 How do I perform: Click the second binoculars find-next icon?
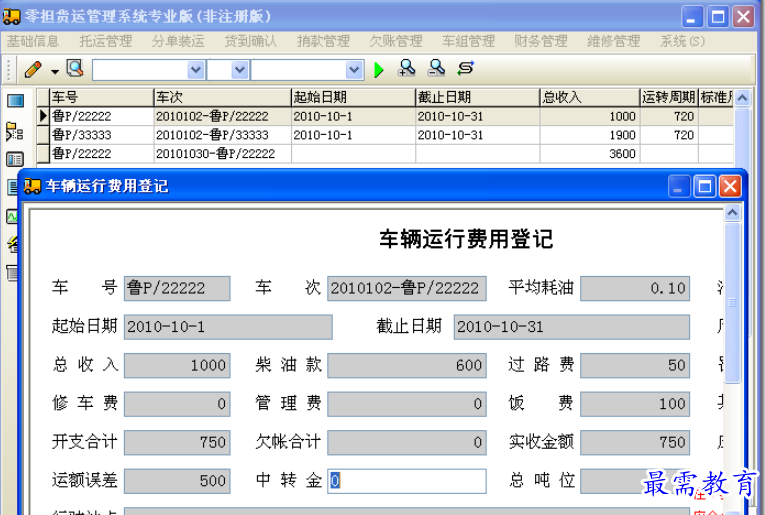436,69
